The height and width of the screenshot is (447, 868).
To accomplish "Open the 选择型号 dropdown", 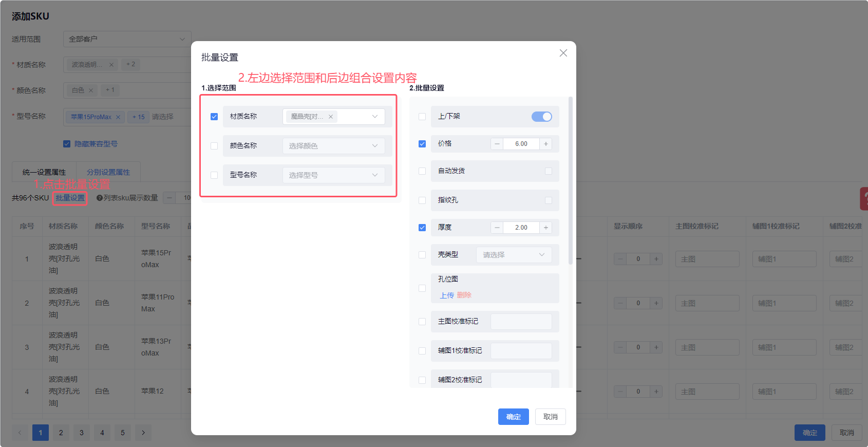I will tap(333, 175).
